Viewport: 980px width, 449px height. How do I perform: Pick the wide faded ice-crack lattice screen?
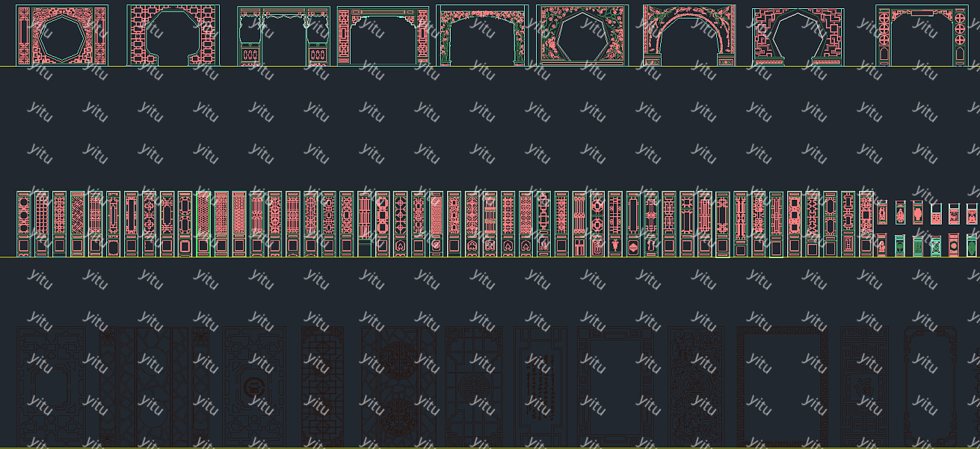[x=155, y=386]
